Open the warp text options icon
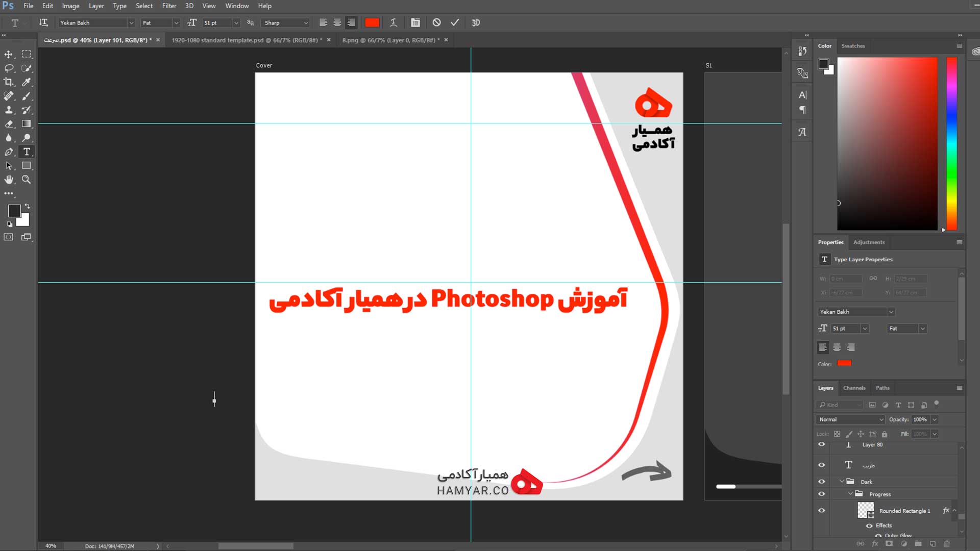 [x=394, y=22]
